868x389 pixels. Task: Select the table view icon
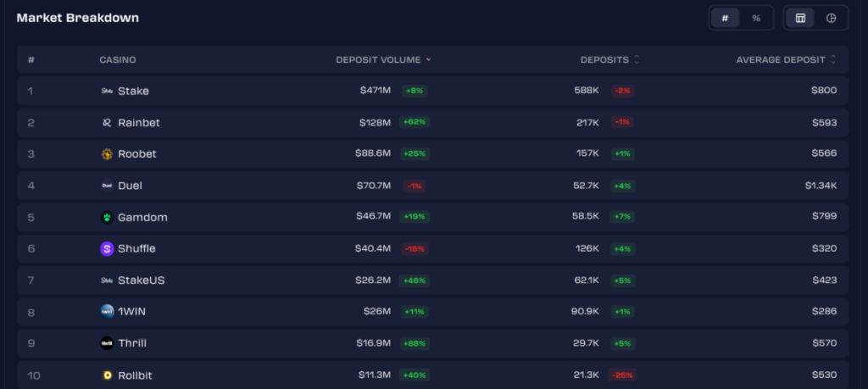[x=800, y=19]
